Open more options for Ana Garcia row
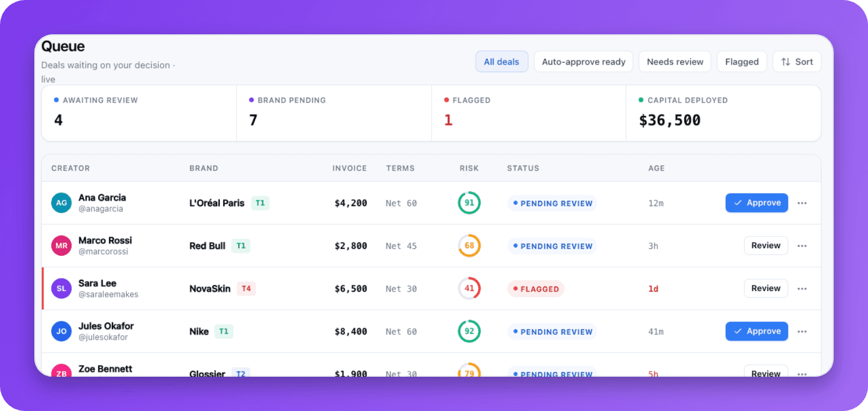The width and height of the screenshot is (868, 411). [x=802, y=203]
